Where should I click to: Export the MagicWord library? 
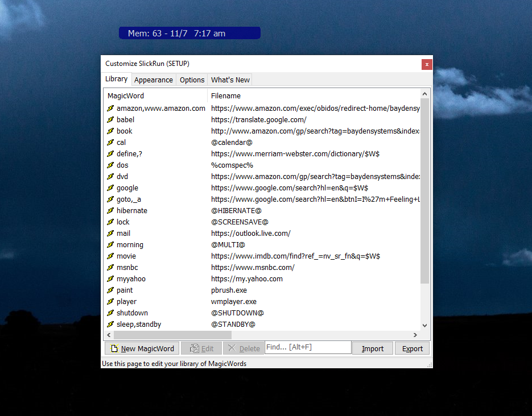pos(413,348)
